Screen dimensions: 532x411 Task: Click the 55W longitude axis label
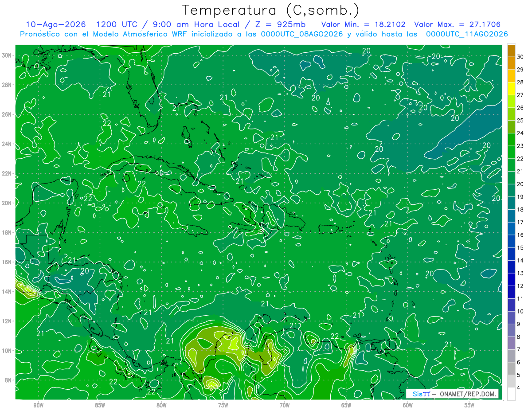click(469, 405)
